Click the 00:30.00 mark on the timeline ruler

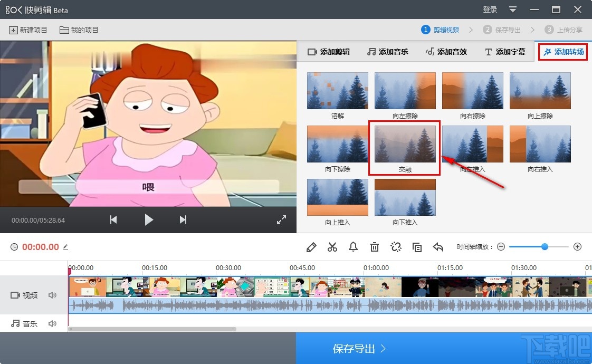tap(228, 267)
